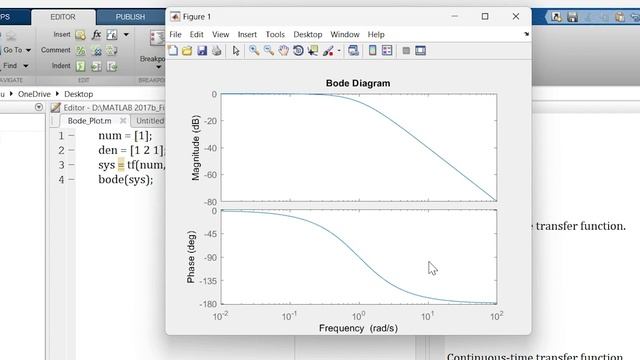Set breakpoint dash on line 4
The height and width of the screenshot is (360, 640).
pos(71,180)
